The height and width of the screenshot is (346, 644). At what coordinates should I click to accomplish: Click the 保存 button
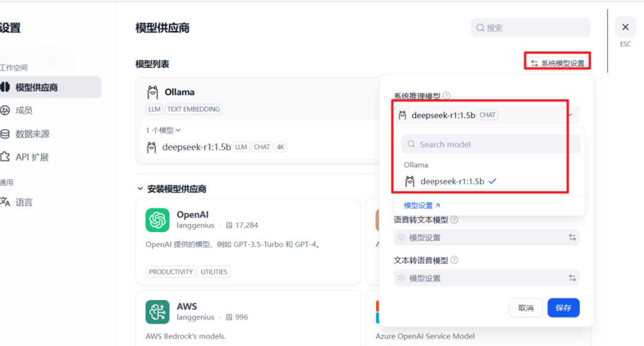563,308
